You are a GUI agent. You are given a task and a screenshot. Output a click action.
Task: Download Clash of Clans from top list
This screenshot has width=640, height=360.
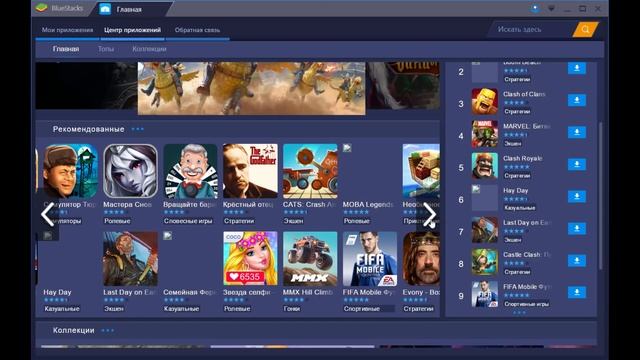coord(577,100)
